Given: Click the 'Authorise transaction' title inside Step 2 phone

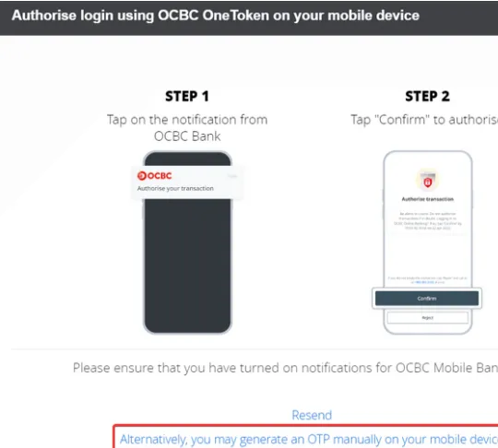Looking at the screenshot, I should click(x=428, y=199).
